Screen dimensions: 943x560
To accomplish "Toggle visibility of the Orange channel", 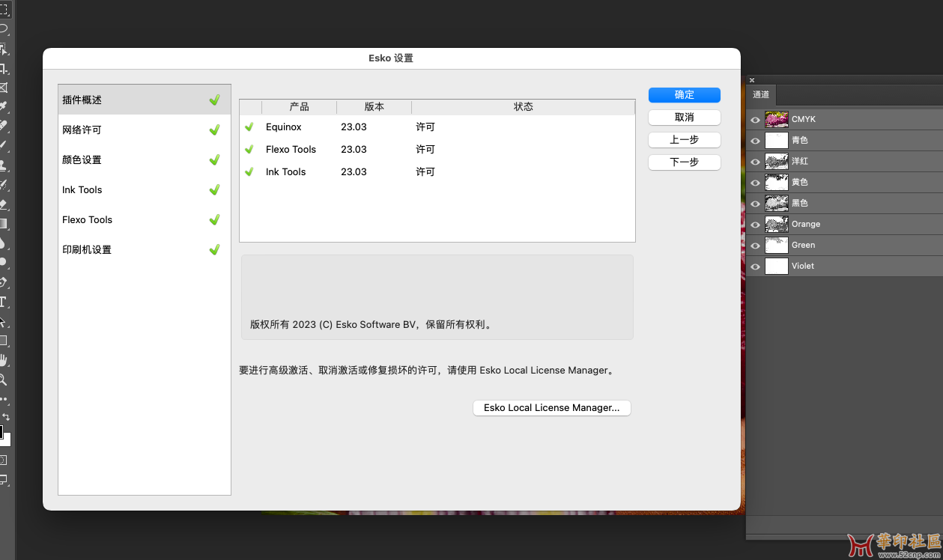I will point(755,225).
